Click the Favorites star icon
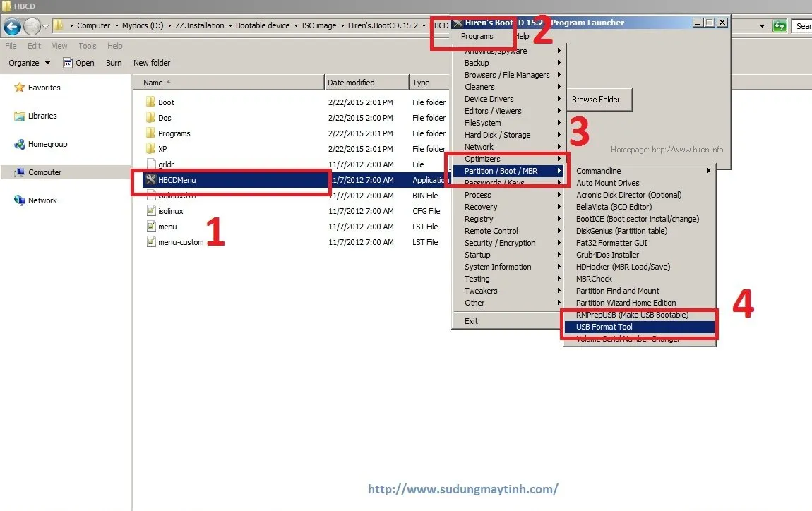The width and height of the screenshot is (812, 511). click(19, 88)
